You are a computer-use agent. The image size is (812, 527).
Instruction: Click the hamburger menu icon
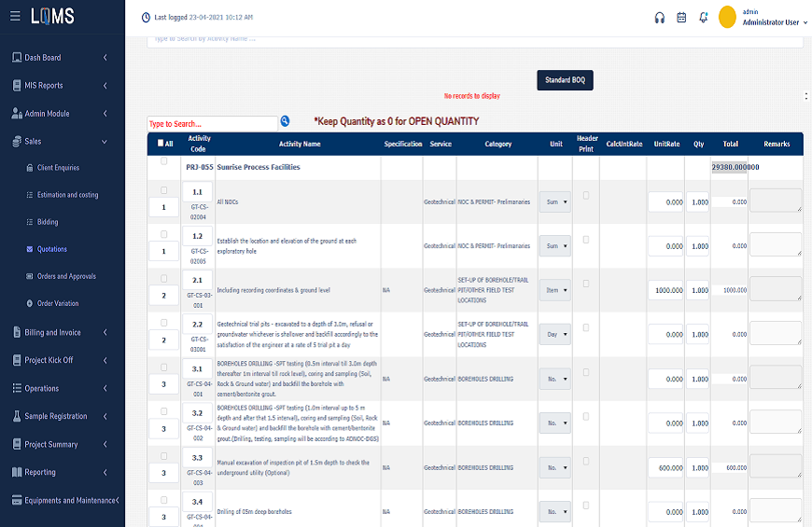(x=15, y=17)
